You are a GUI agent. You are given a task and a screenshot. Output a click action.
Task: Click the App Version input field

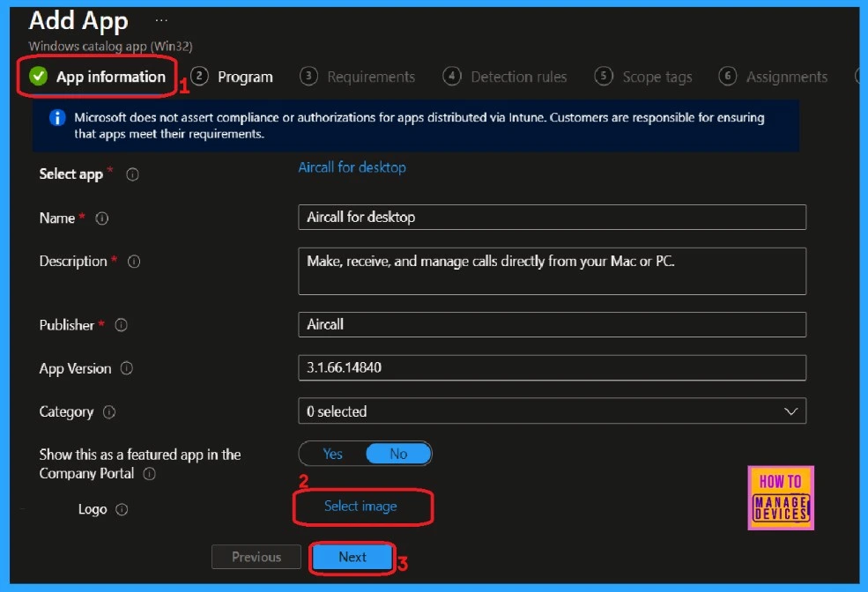coord(552,368)
